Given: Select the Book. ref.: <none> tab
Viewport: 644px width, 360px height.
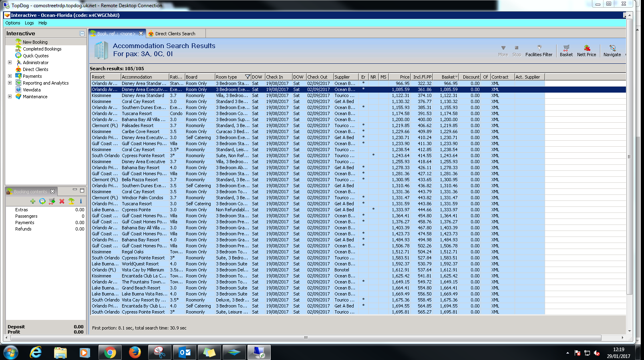Looking at the screenshot, I should [x=116, y=34].
